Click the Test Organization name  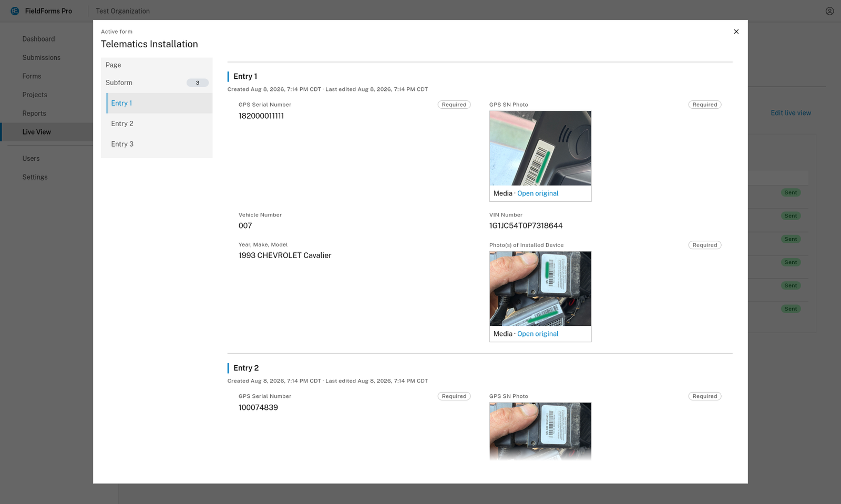122,11
